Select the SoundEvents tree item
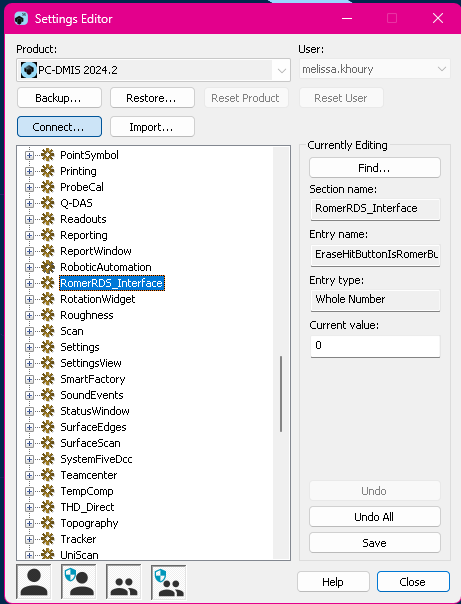461x604 pixels. 92,395
